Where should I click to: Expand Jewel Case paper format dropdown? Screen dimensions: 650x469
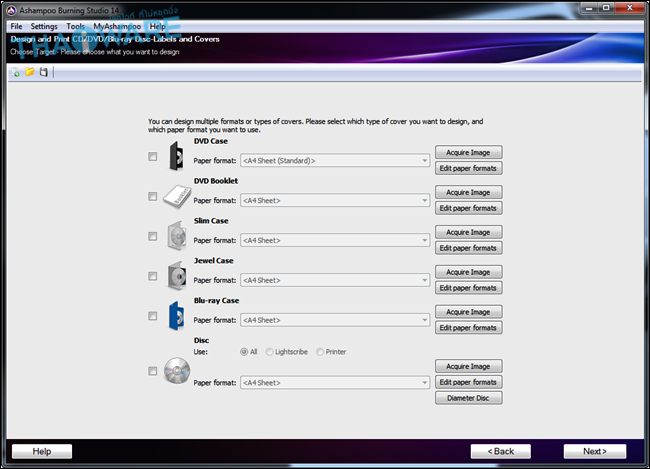[x=335, y=280]
